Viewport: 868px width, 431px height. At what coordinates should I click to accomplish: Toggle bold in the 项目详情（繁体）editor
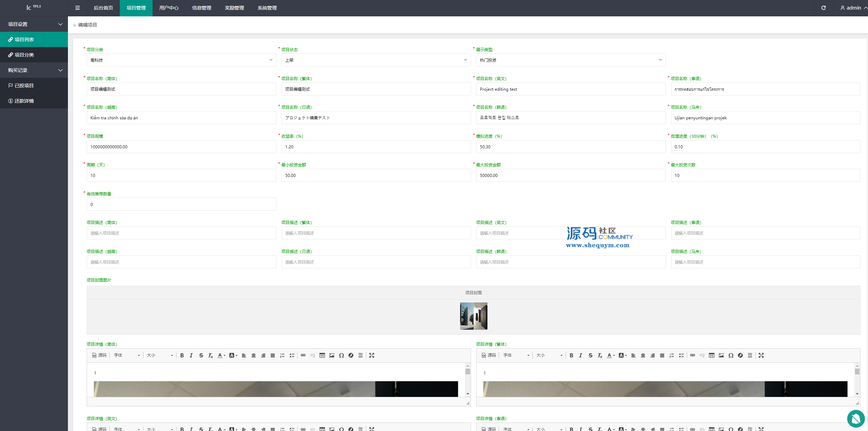pos(571,355)
